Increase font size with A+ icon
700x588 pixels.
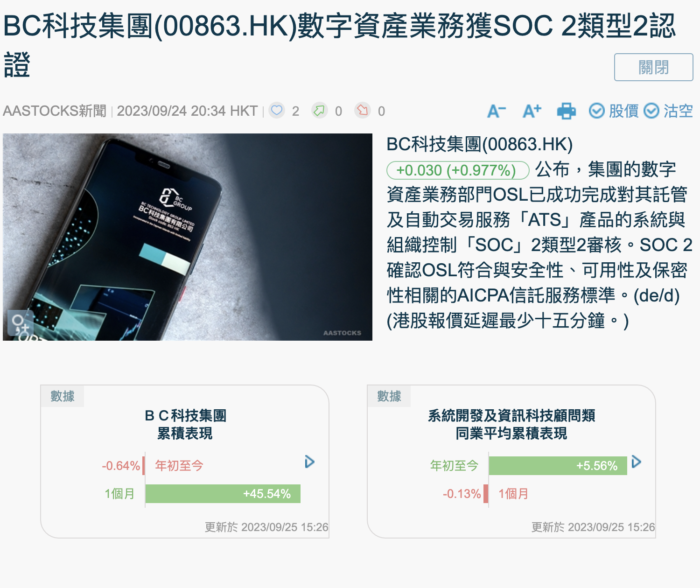(x=532, y=111)
